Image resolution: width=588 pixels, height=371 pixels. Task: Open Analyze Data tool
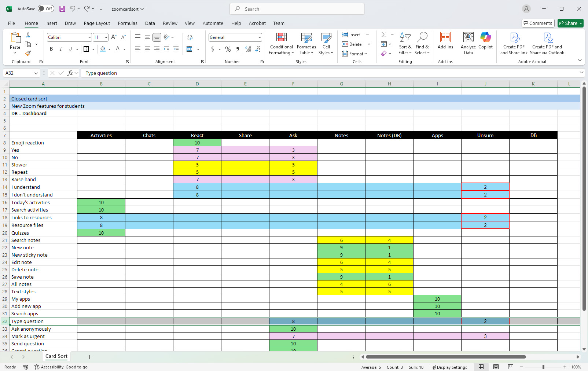pyautogui.click(x=468, y=43)
